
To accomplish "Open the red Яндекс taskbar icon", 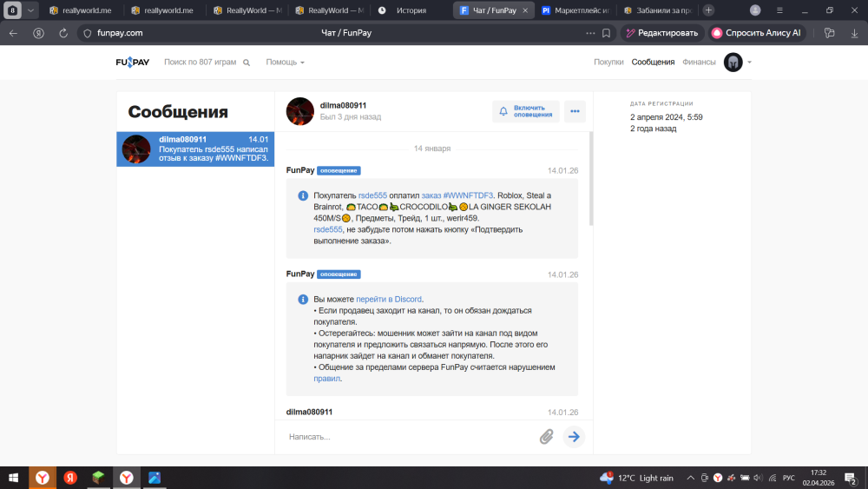I will coord(70,478).
